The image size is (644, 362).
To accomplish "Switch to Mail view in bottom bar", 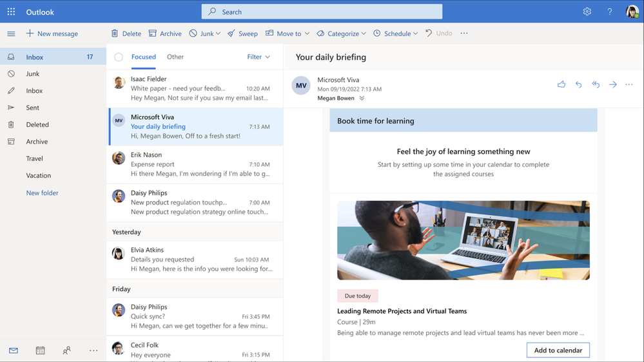I will (x=14, y=350).
